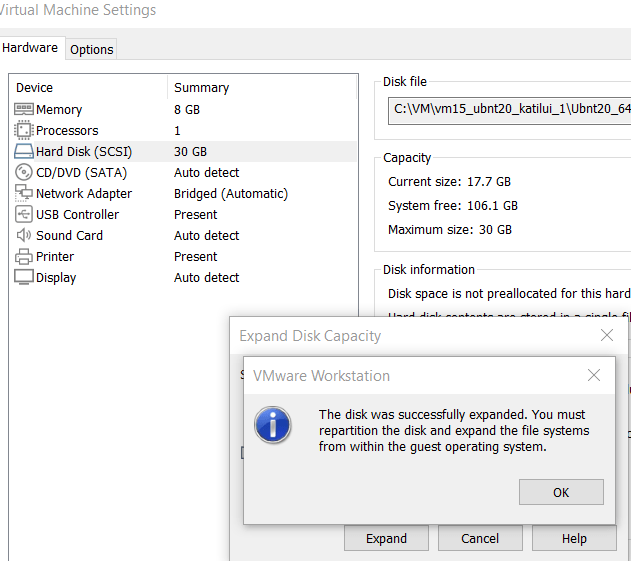Close the Expand Disk Capacity window
This screenshot has width=631, height=561.
[607, 335]
